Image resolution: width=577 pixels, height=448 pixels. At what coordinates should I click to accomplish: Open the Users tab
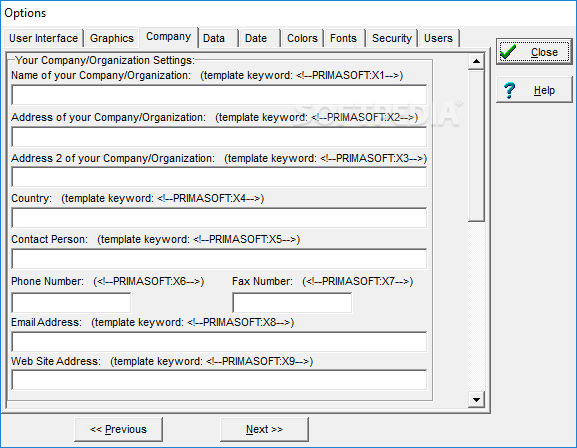[x=438, y=38]
